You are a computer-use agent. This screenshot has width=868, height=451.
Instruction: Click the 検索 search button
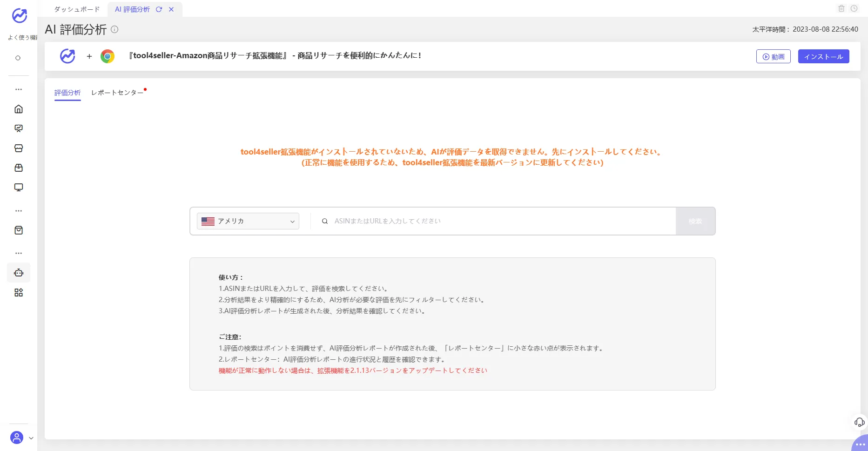695,221
